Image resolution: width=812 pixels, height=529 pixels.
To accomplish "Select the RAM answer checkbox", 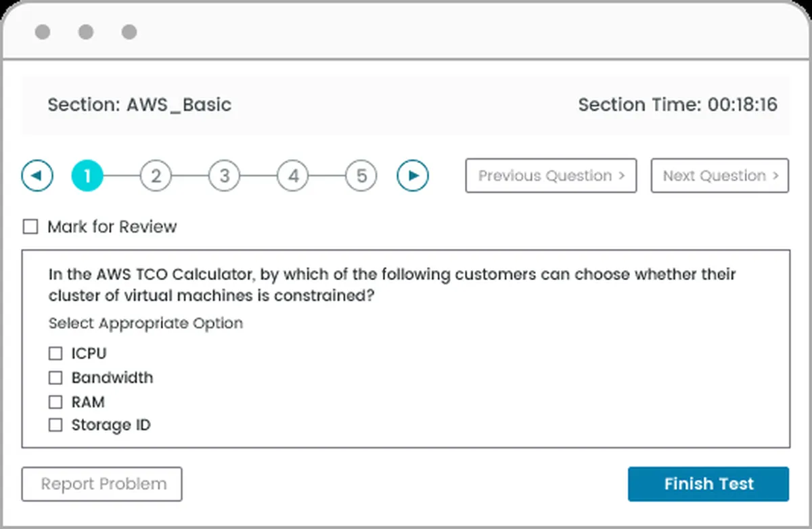I will click(x=55, y=402).
